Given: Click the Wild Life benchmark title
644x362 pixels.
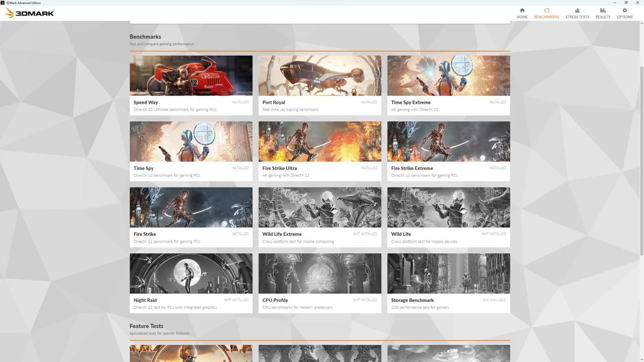Looking at the screenshot, I should (x=401, y=234).
